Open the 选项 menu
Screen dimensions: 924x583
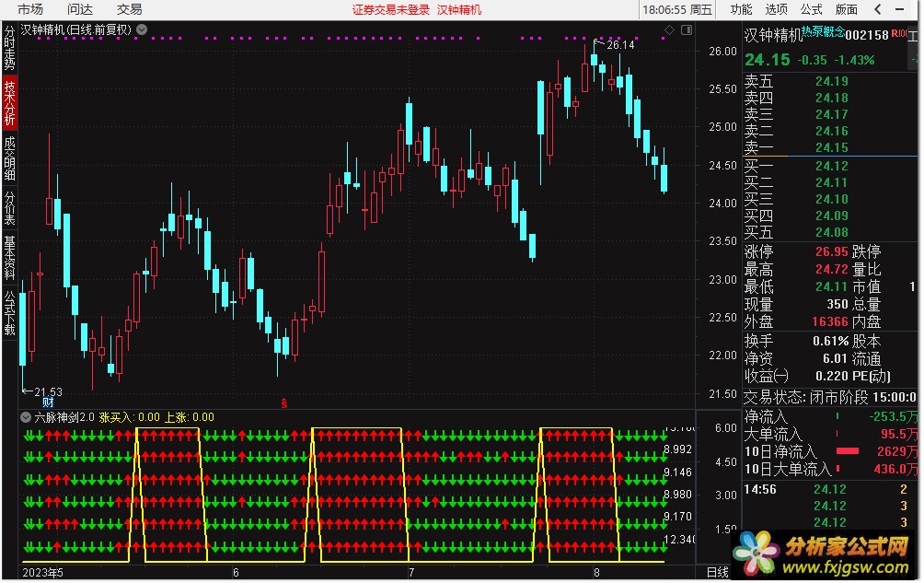pos(776,9)
